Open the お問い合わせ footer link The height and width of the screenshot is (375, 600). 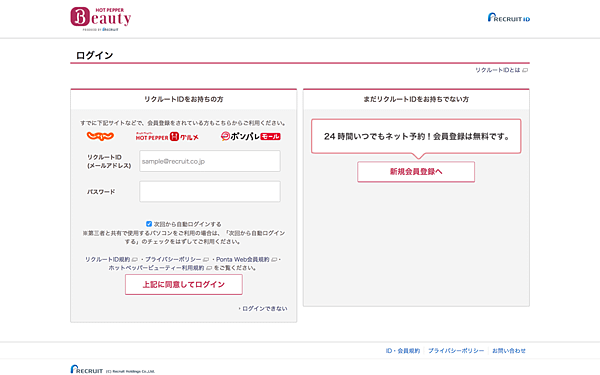(x=509, y=351)
